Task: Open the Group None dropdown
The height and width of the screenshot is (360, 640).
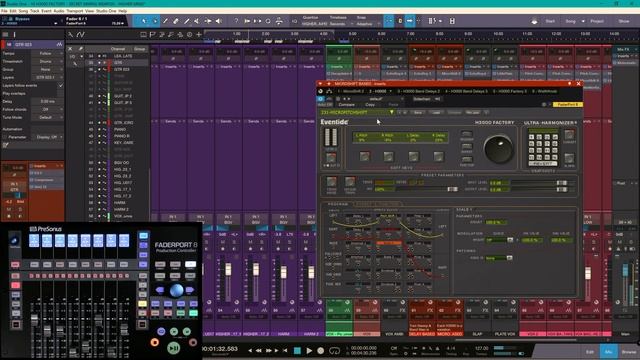Action: [x=47, y=69]
